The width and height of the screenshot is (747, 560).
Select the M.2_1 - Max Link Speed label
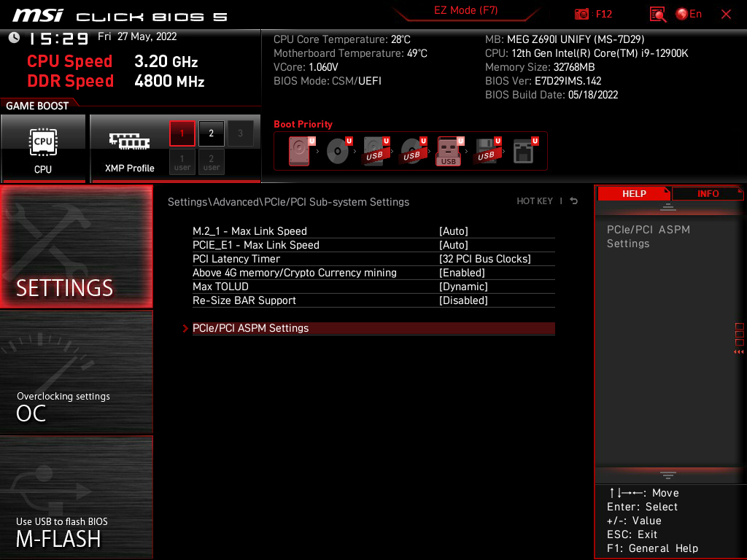(249, 231)
